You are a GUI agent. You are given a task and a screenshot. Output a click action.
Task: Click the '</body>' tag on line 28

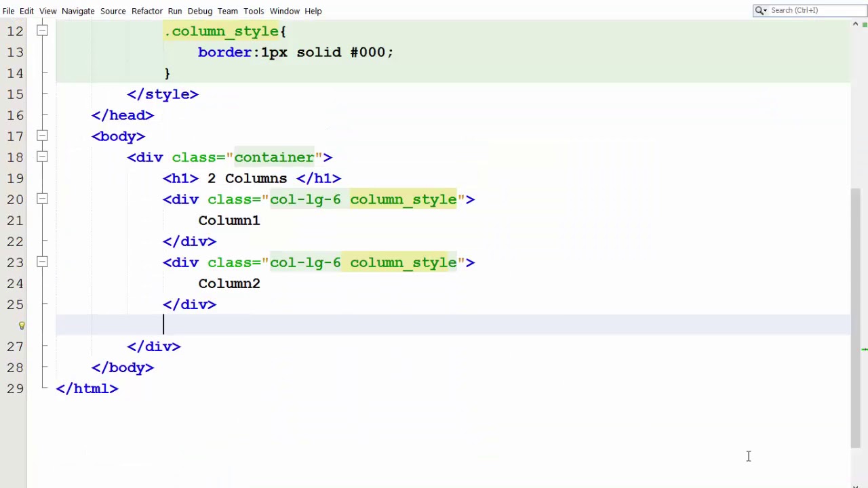click(x=123, y=367)
